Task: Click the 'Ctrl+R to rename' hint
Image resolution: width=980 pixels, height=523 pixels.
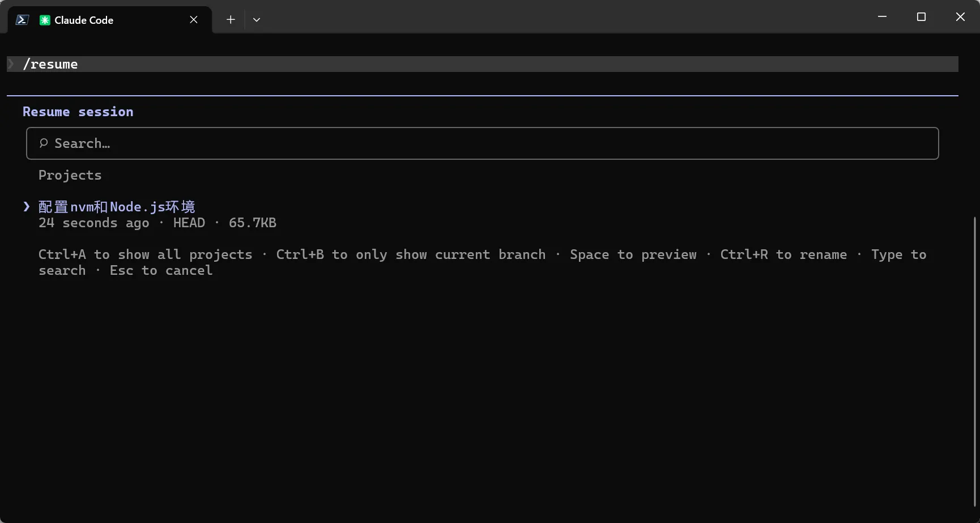Action: [784, 254]
